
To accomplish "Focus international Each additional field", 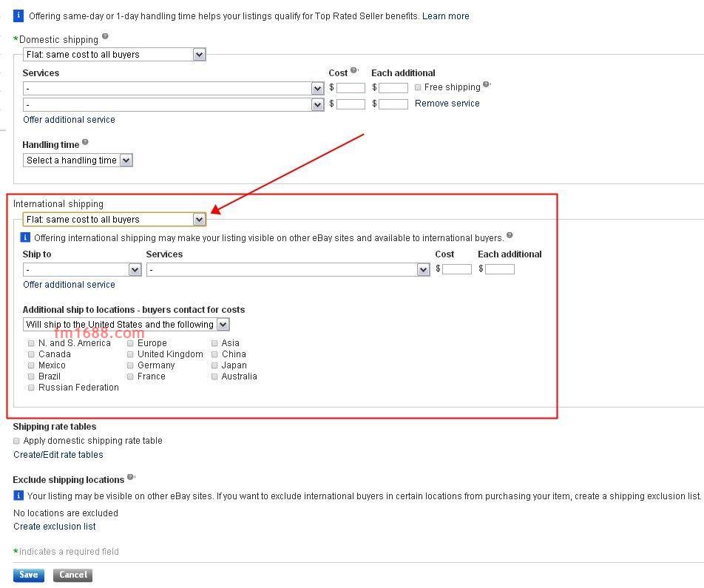I will click(500, 269).
